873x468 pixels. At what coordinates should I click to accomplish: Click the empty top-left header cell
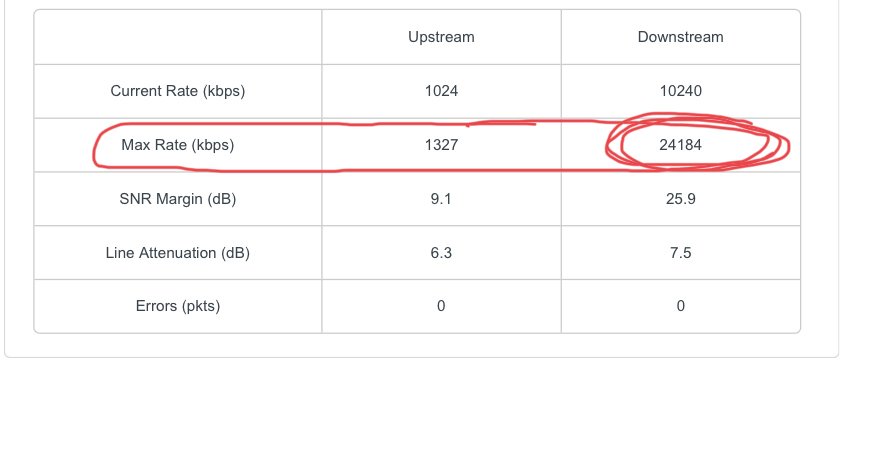pos(178,37)
